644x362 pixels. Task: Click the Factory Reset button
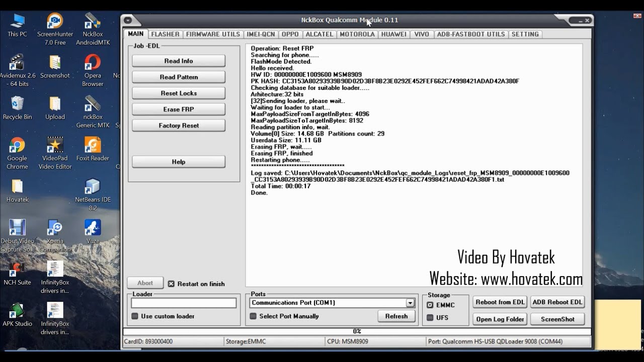[x=179, y=125]
